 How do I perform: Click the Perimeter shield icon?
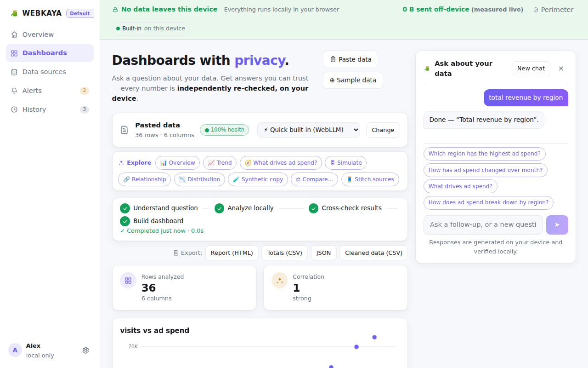(536, 10)
